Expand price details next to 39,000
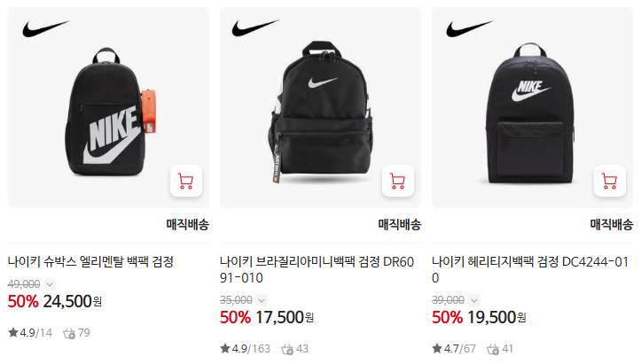 point(473,300)
